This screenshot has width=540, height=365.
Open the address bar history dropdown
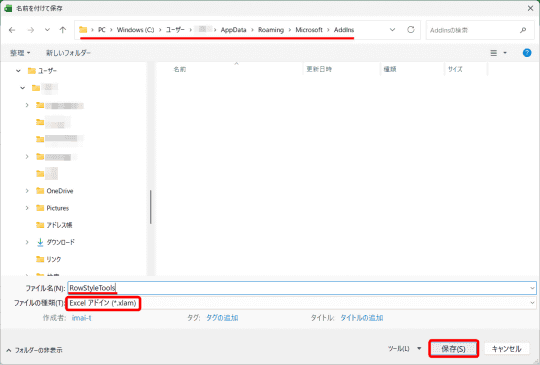(x=392, y=30)
